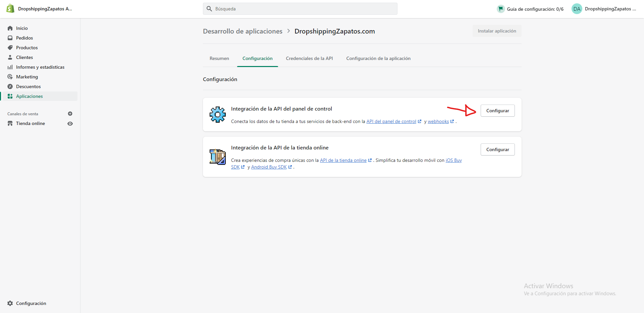Click the Instalar aplicación button

pos(497,31)
